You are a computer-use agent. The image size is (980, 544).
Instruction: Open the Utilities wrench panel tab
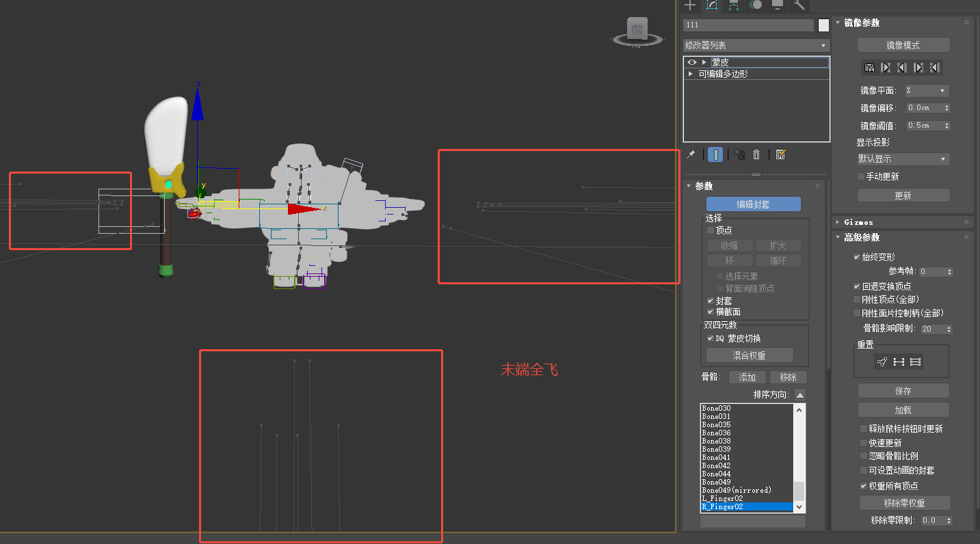799,5
